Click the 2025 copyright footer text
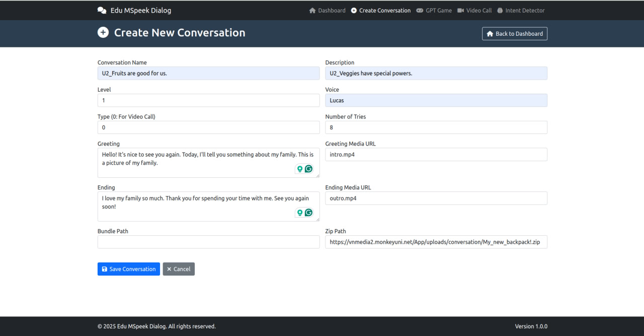The width and height of the screenshot is (644, 336). pyautogui.click(x=156, y=326)
